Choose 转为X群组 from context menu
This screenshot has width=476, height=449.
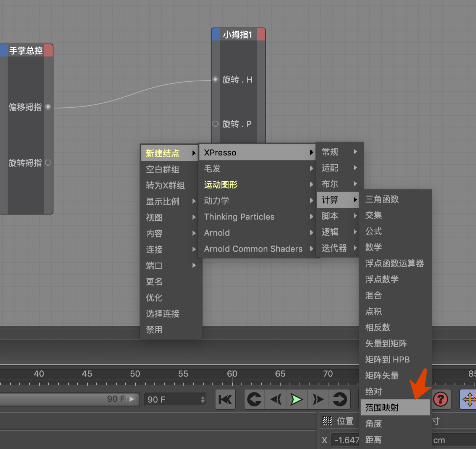169,185
